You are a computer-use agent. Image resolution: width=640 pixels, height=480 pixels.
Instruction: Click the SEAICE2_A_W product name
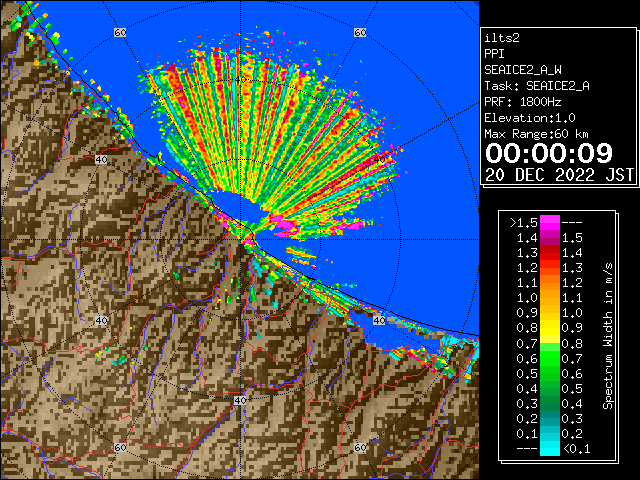pos(523,70)
